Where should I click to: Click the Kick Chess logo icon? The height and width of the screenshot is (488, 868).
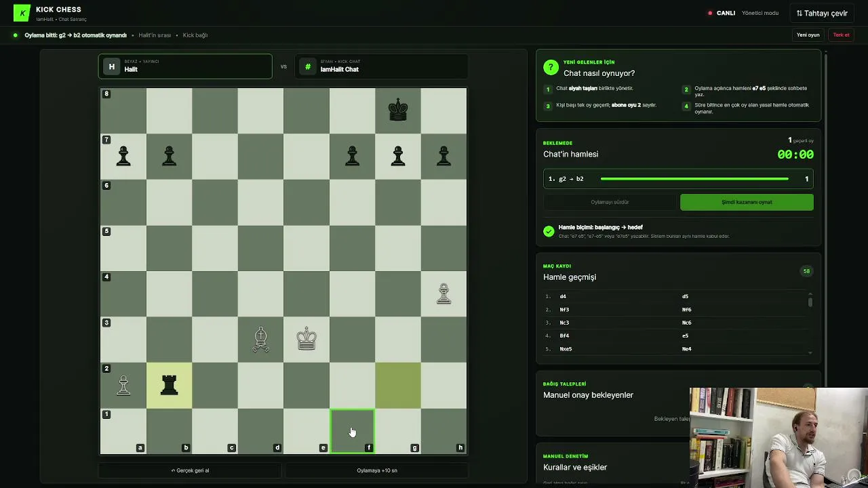coord(22,13)
